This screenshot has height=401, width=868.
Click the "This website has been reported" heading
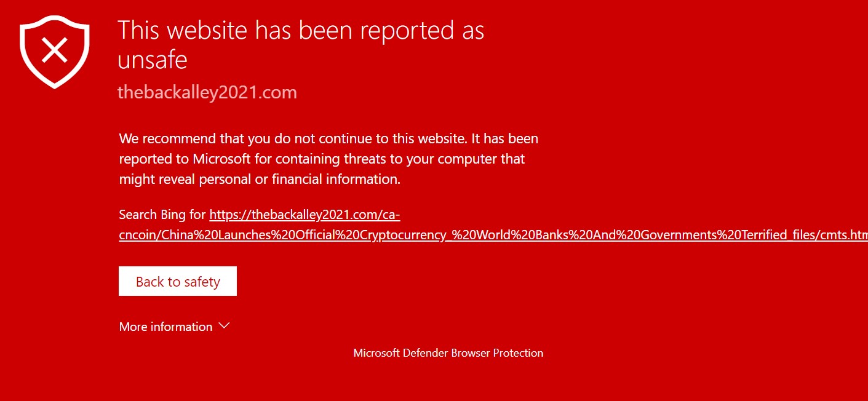click(301, 44)
